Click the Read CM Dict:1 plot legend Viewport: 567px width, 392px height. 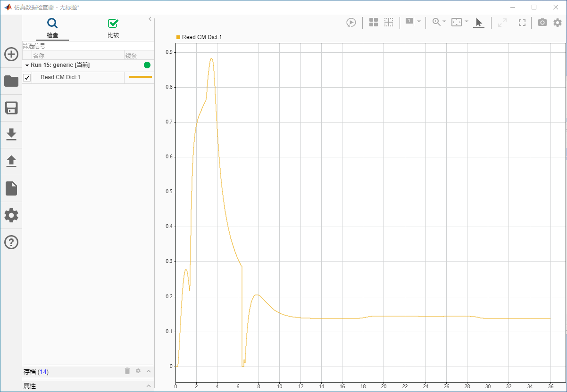tap(199, 37)
